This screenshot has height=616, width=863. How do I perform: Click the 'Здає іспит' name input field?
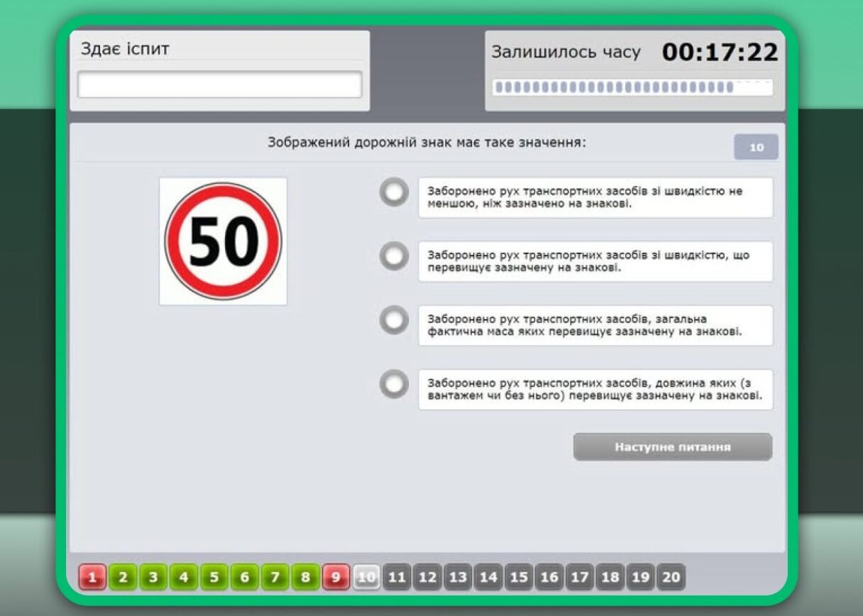click(219, 85)
